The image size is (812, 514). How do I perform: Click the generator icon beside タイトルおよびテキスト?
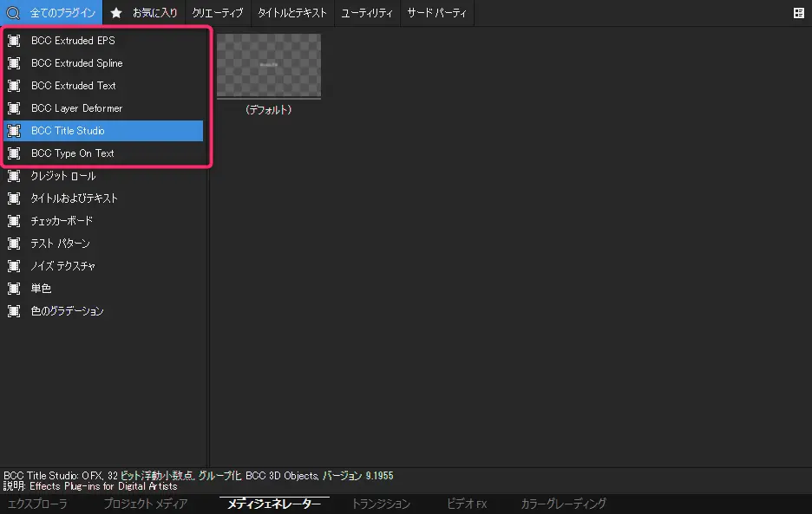pyautogui.click(x=14, y=198)
